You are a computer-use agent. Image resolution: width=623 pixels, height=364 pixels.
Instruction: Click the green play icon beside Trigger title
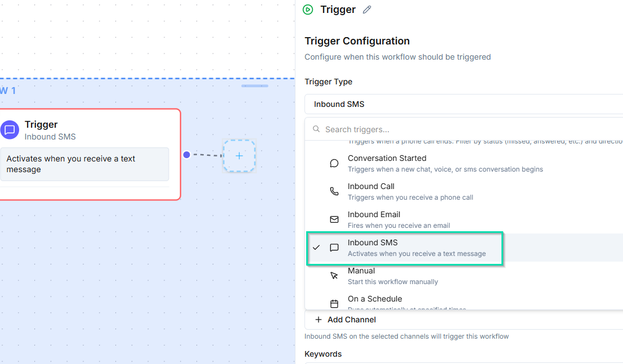(308, 10)
